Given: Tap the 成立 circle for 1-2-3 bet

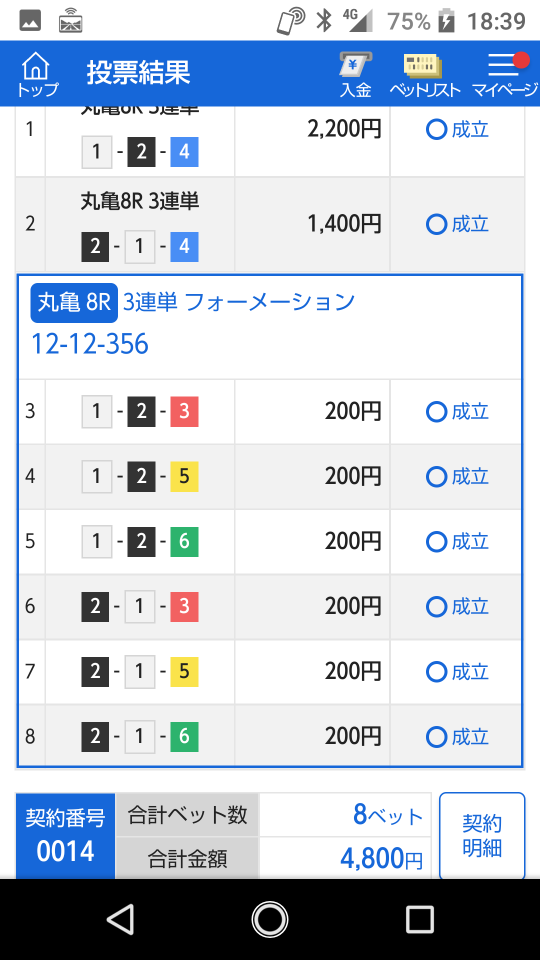Looking at the screenshot, I should [436, 412].
